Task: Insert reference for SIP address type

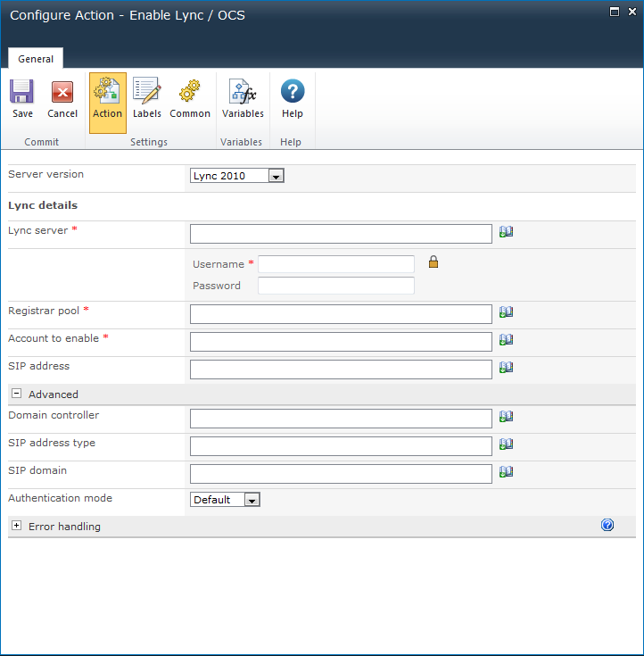Action: (506, 444)
